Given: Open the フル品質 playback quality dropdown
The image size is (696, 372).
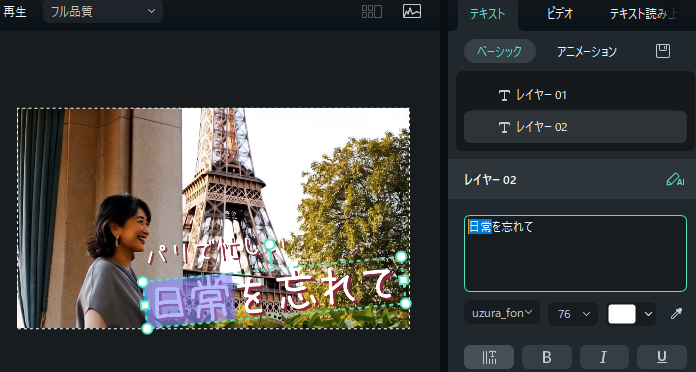Looking at the screenshot, I should [x=103, y=12].
